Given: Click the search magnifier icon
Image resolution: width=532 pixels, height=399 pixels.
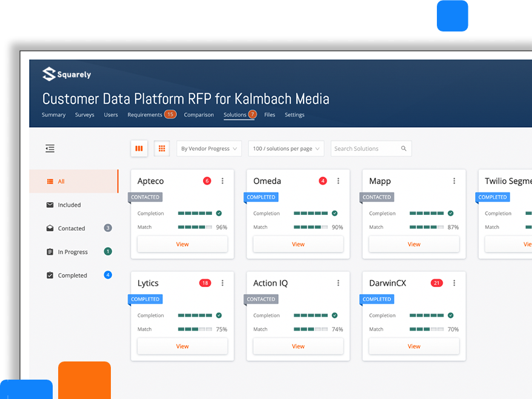Looking at the screenshot, I should click(x=404, y=148).
